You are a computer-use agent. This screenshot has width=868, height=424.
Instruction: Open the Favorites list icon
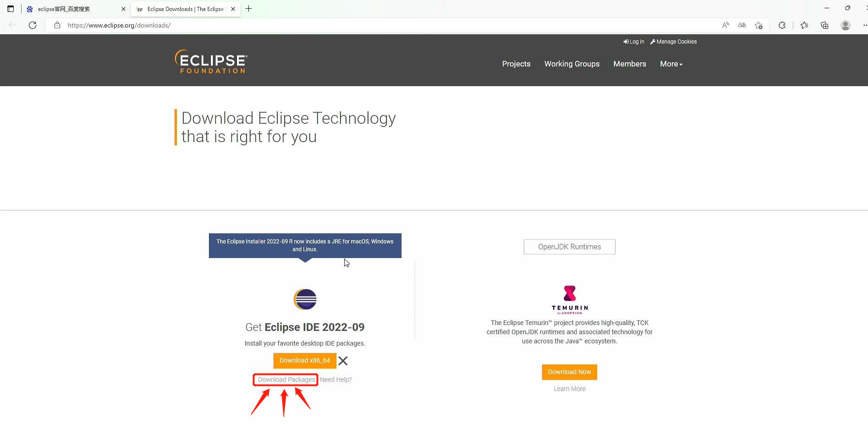(804, 25)
